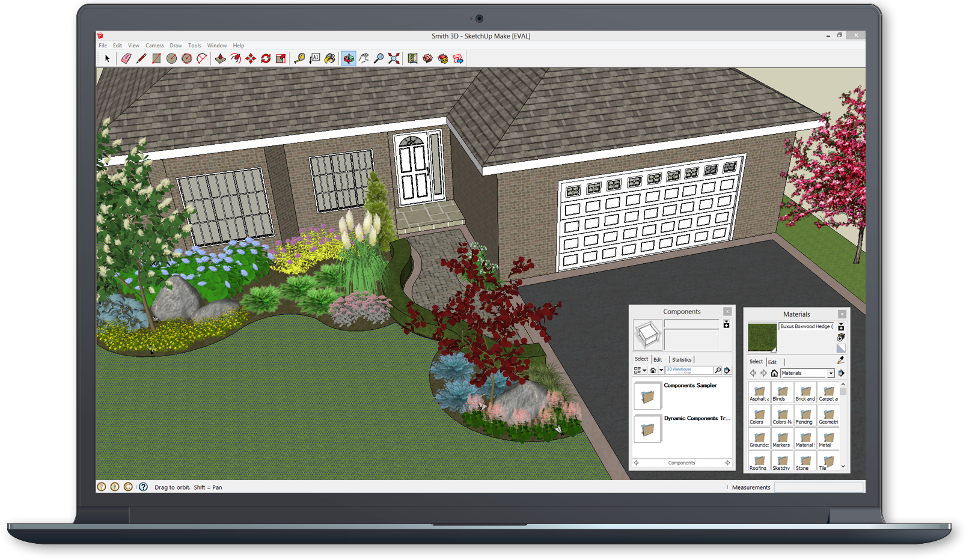969x560 pixels.
Task: Open Components details flyout arrow
Action: [727, 371]
